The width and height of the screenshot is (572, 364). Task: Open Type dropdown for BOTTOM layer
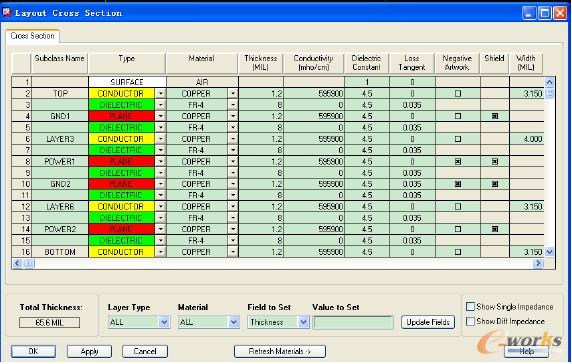click(160, 252)
